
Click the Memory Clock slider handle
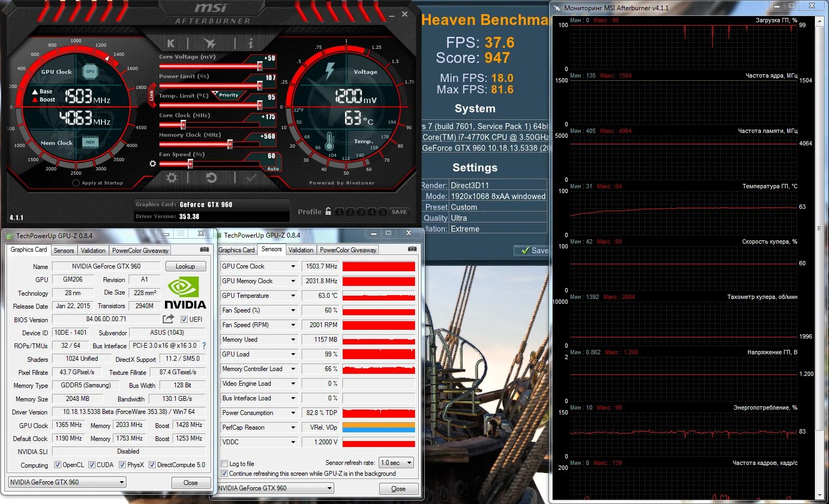point(230,144)
